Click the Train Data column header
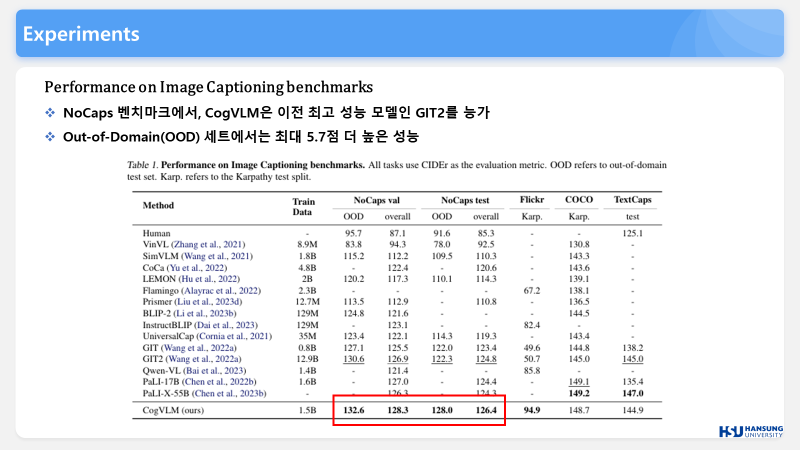Viewport: 800px width, 450px height. pos(304,207)
